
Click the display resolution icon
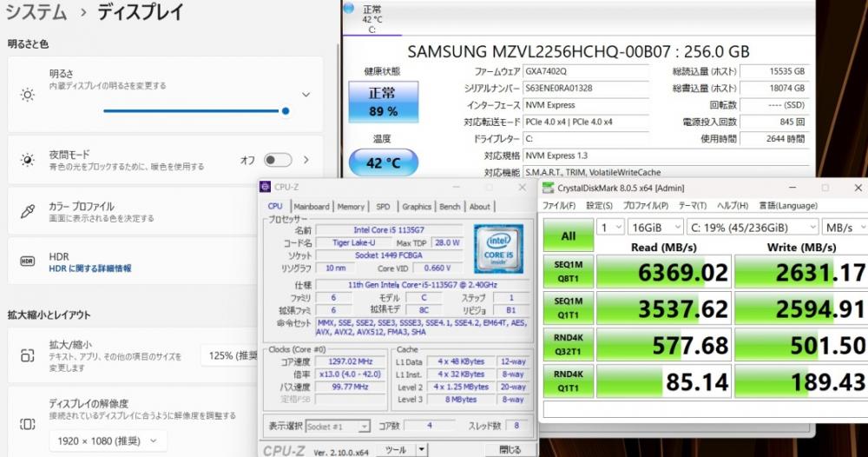click(27, 424)
